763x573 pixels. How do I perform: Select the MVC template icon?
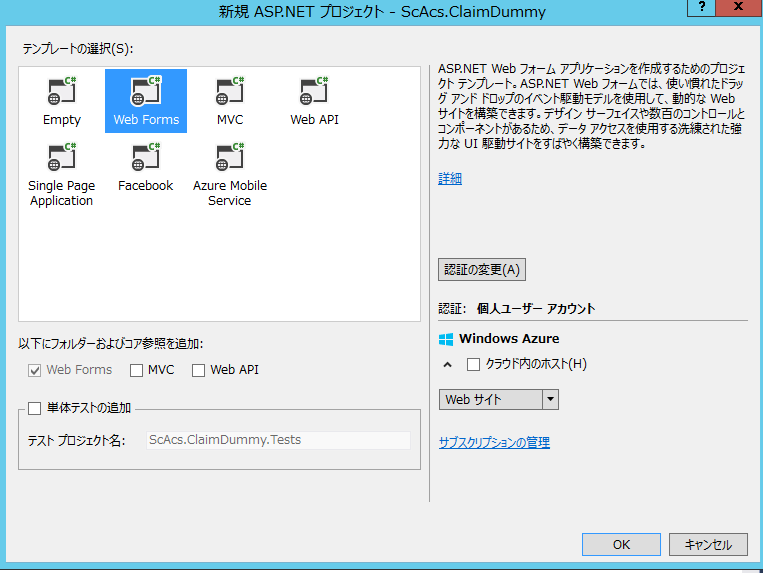(230, 93)
